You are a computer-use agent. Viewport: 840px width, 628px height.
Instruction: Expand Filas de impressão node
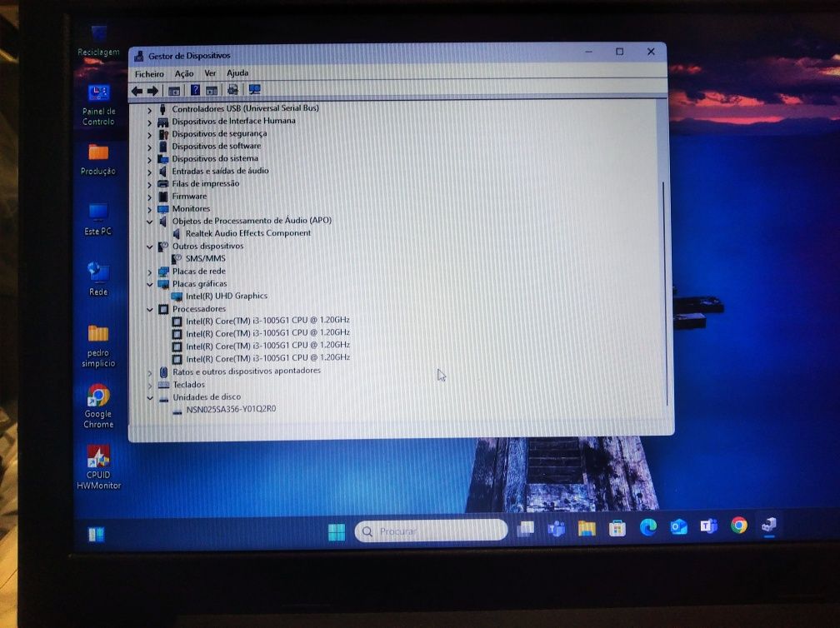pyautogui.click(x=149, y=185)
